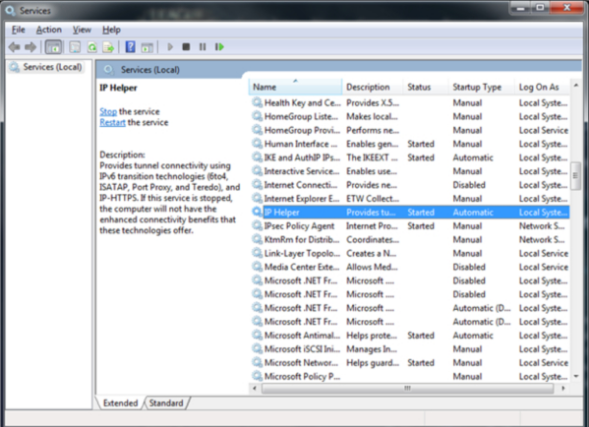Viewport: 589px width, 427px height.
Task: Switch to the Extended tab
Action: (120, 403)
